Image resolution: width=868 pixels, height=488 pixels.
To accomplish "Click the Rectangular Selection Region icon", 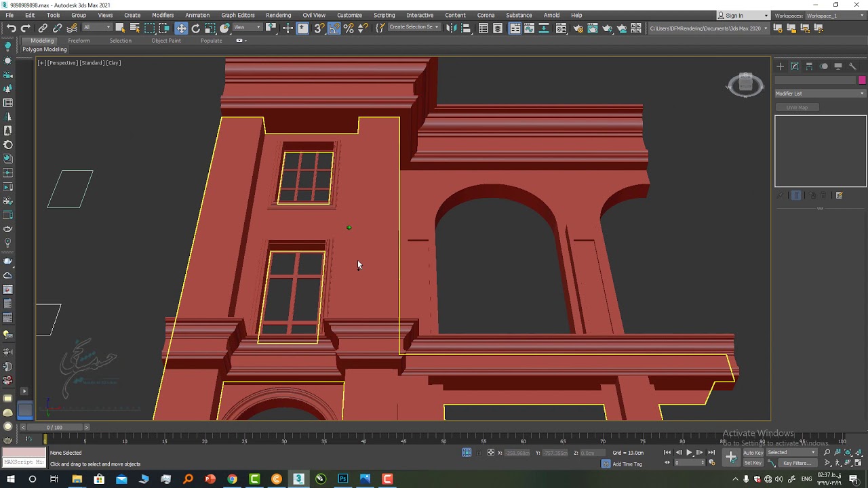I will 150,28.
